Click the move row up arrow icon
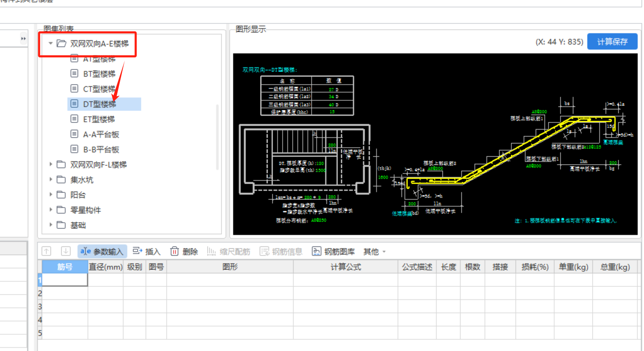 (x=47, y=251)
